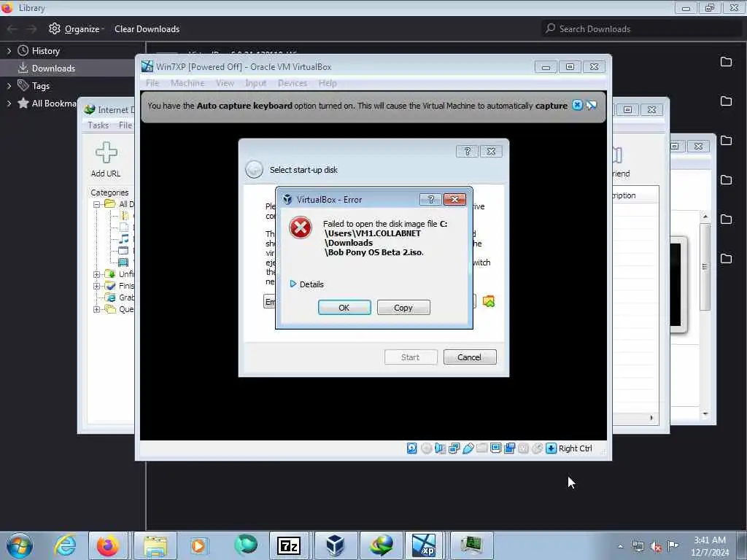This screenshot has width=747, height=560.
Task: Open the VirtualBox File menu
Action: [x=152, y=83]
